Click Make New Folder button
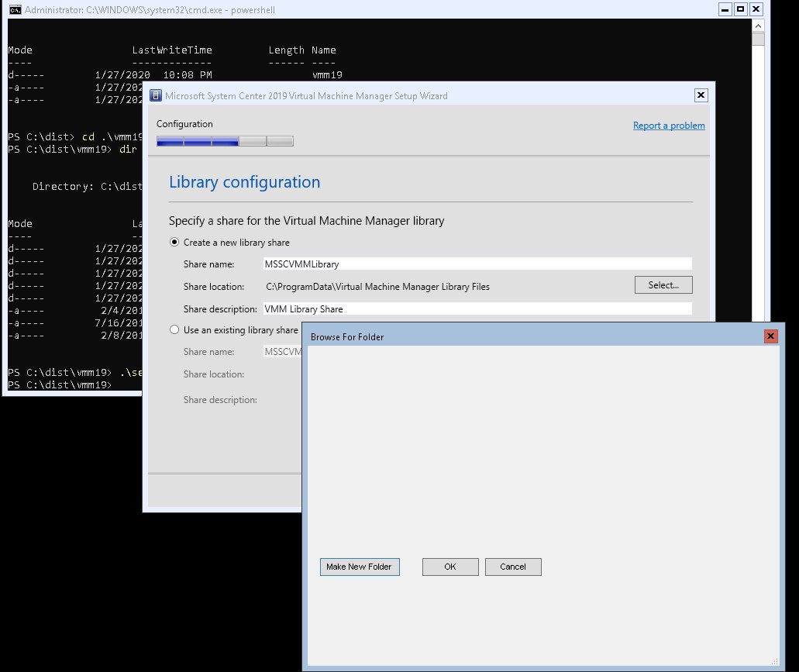The image size is (799, 672). tap(360, 567)
